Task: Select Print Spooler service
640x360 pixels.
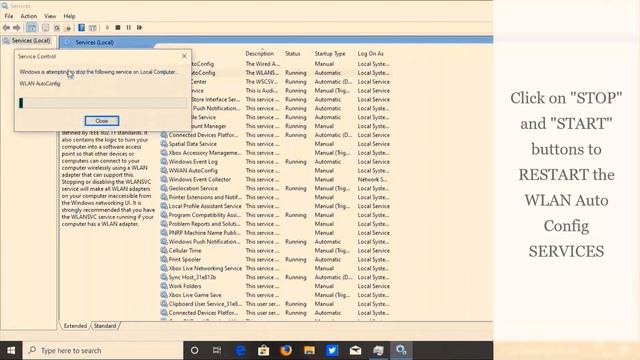Action: tap(276, 260)
